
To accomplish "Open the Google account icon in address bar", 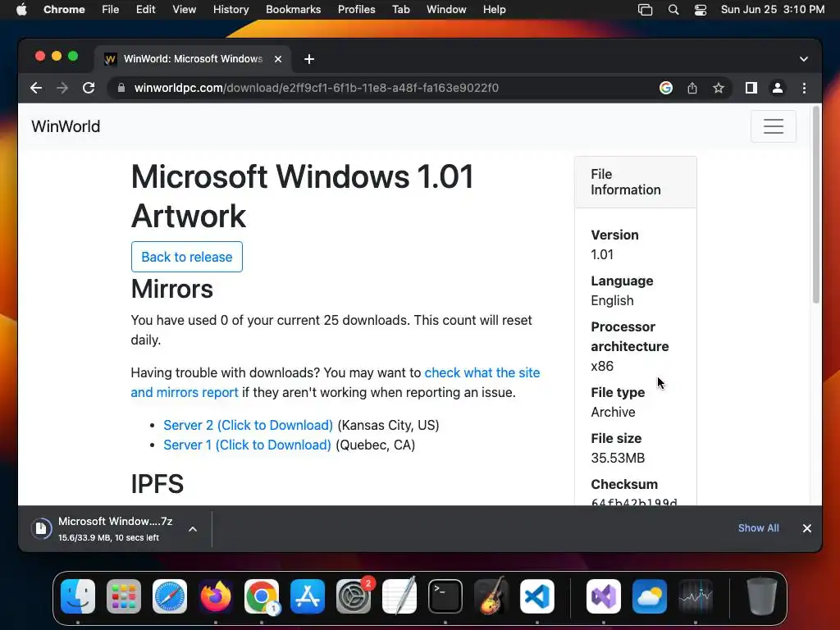I will tap(666, 88).
